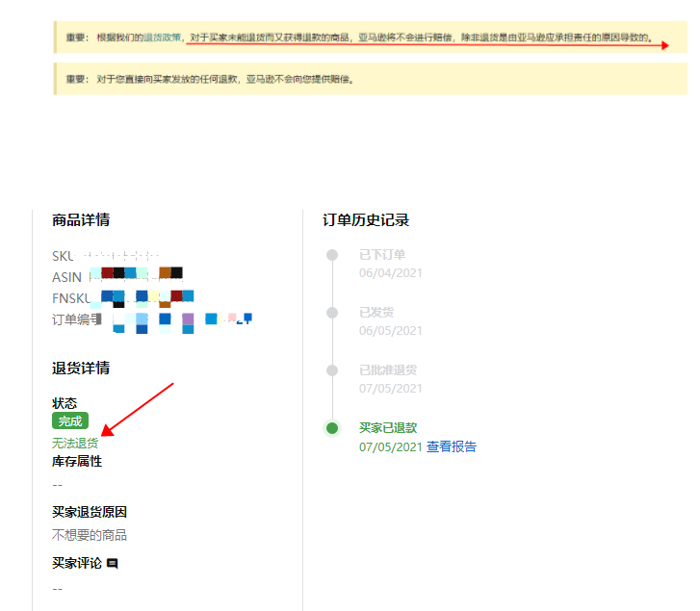The height and width of the screenshot is (611, 700).
Task: Click the 买家已退款 status label
Action: [388, 427]
